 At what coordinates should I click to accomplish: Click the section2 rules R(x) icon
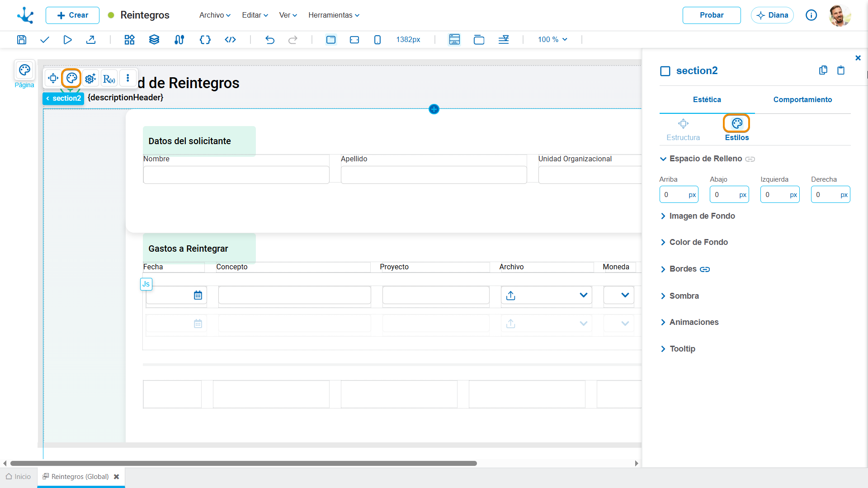pos(109,79)
